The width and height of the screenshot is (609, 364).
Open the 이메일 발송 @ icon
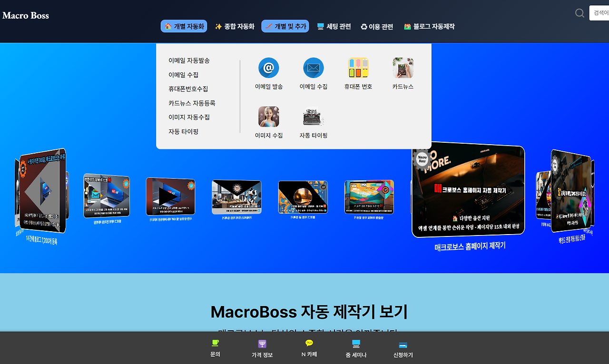coord(269,68)
